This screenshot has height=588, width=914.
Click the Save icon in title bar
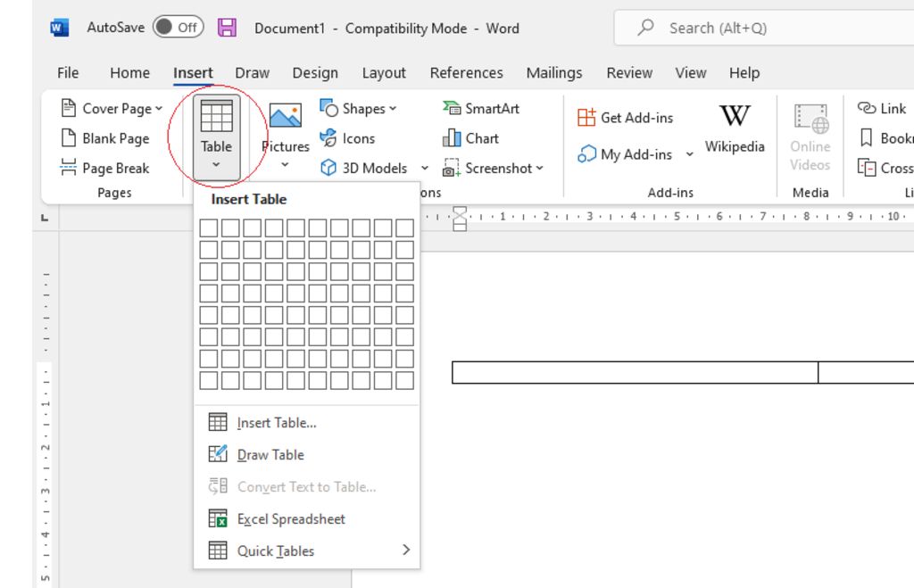[228, 28]
